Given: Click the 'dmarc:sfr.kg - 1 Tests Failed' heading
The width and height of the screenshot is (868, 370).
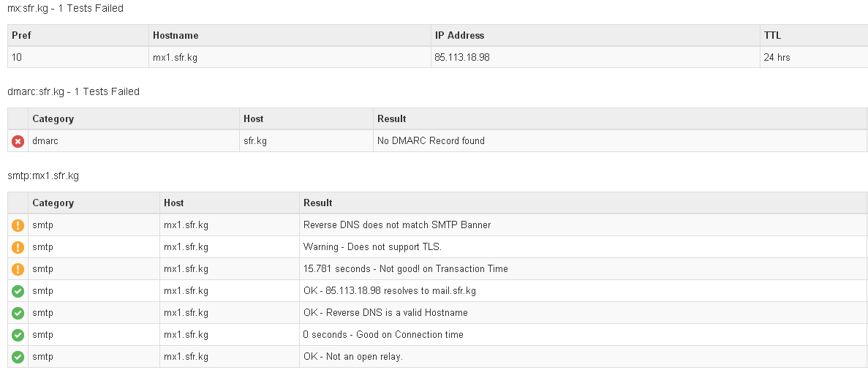Looking at the screenshot, I should pos(73,91).
